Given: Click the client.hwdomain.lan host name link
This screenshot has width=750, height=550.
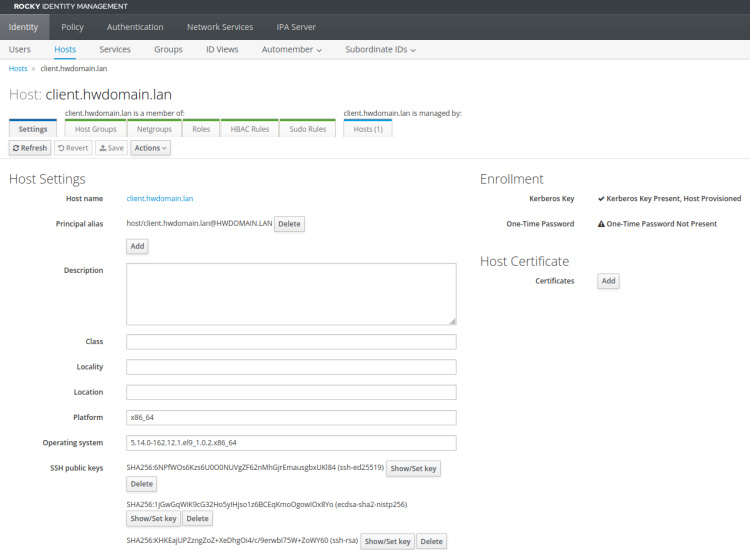Looking at the screenshot, I should 160,199.
